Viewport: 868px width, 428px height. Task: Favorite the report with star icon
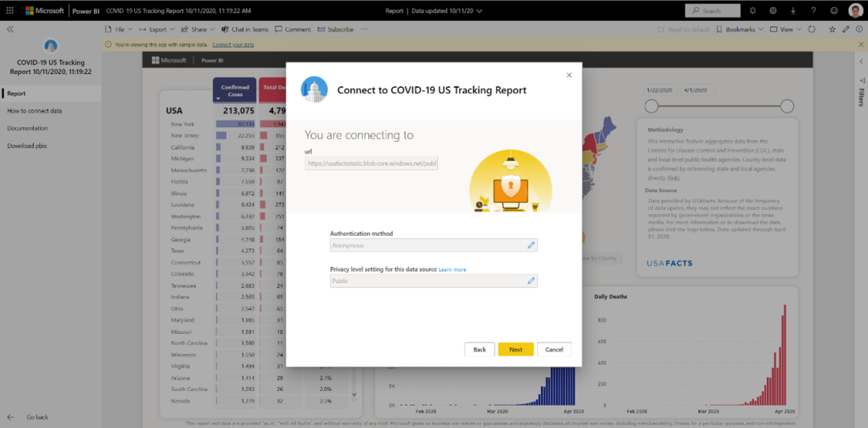click(x=832, y=30)
